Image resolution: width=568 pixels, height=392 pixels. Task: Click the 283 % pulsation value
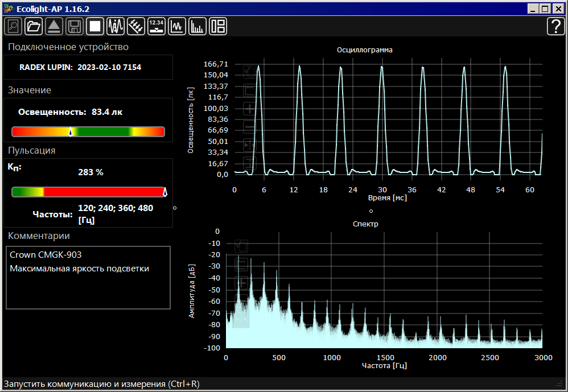90,172
